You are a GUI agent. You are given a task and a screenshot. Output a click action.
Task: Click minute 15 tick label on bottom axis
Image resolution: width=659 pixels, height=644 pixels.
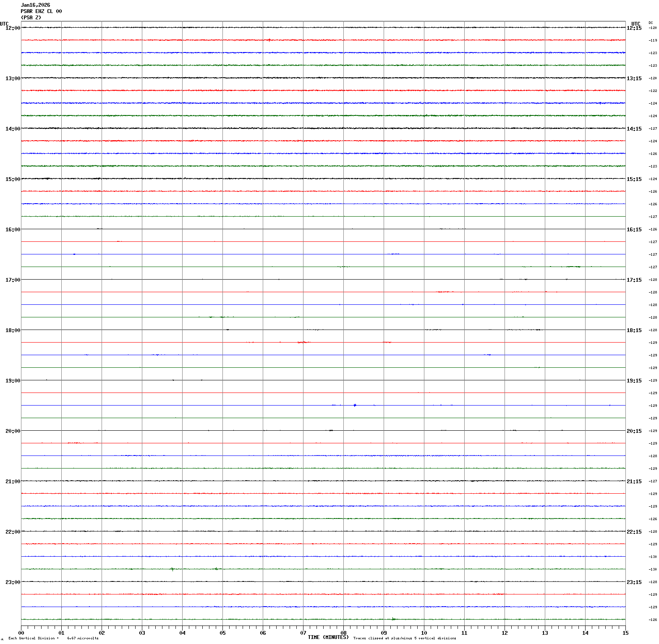[x=625, y=633]
